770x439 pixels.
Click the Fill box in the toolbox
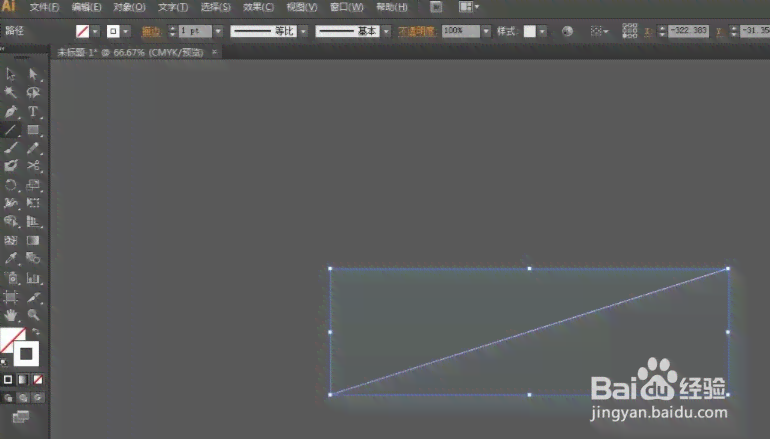[10, 337]
